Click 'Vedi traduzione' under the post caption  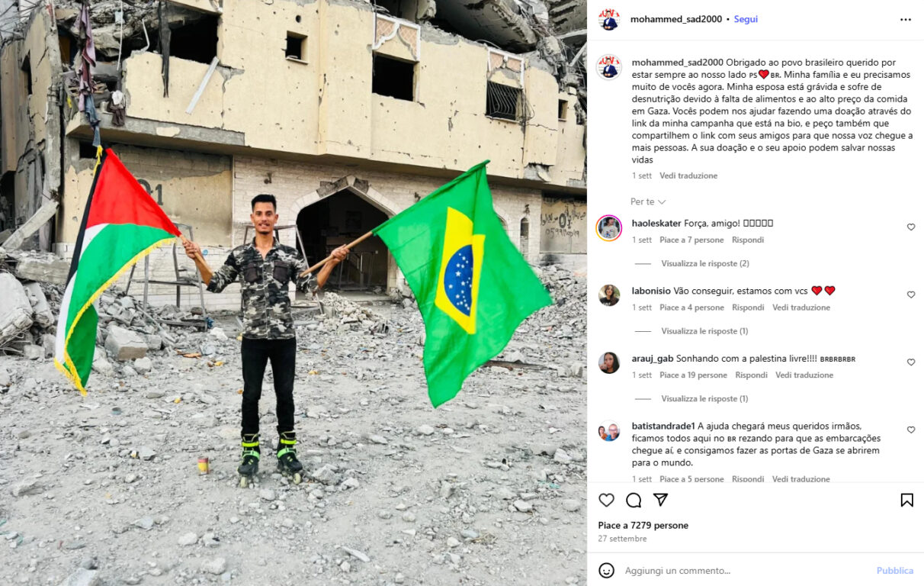tap(688, 175)
